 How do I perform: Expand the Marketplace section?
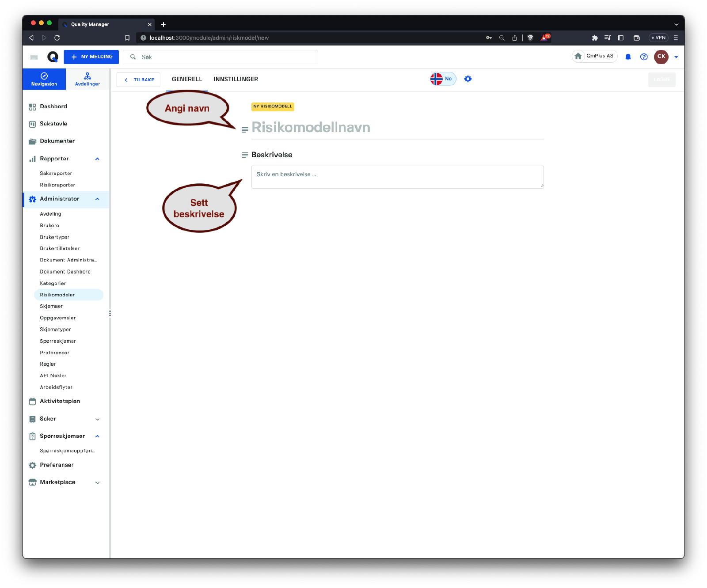coord(97,483)
